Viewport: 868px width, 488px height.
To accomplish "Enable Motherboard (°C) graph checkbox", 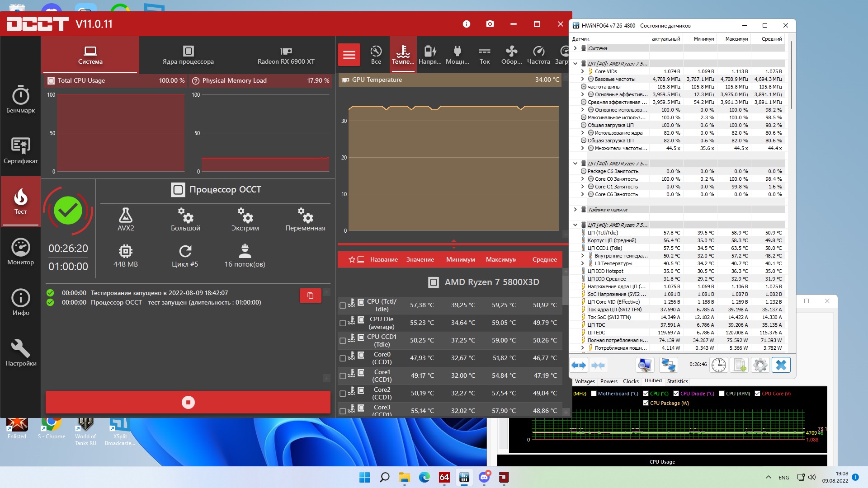I will click(594, 394).
